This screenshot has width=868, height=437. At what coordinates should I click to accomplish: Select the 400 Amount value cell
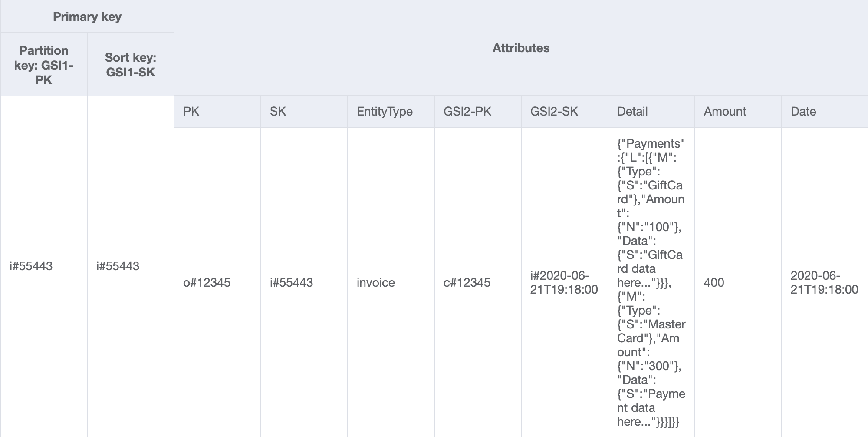714,282
